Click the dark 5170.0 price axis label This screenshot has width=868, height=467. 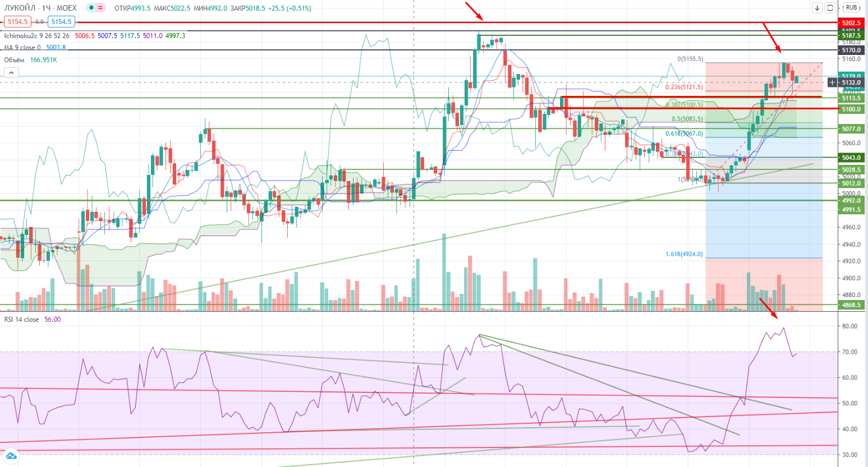851,50
